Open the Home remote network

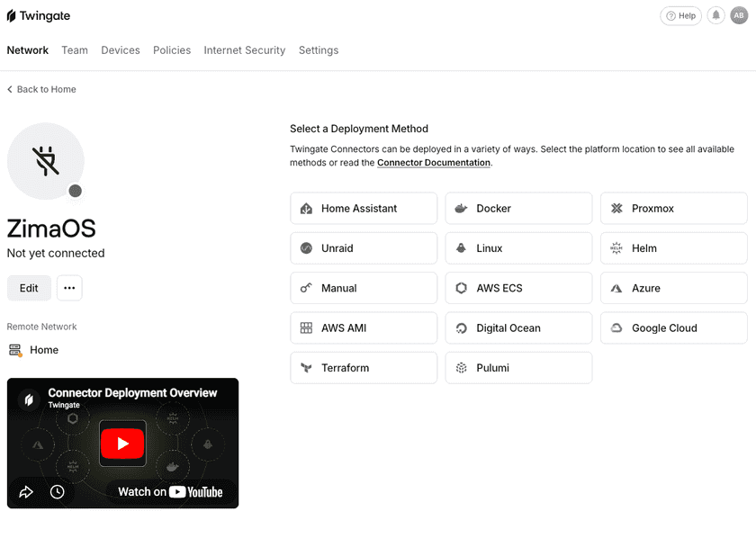click(x=44, y=350)
